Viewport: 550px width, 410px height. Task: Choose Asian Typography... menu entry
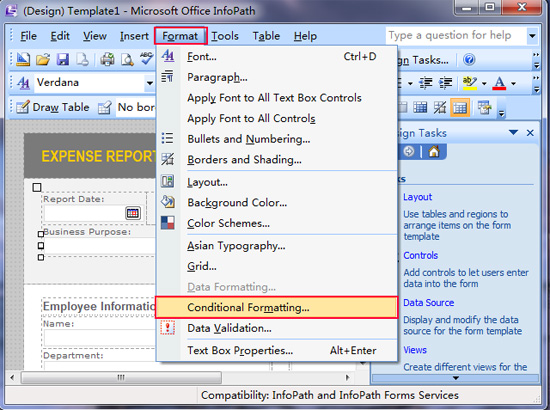point(276,246)
